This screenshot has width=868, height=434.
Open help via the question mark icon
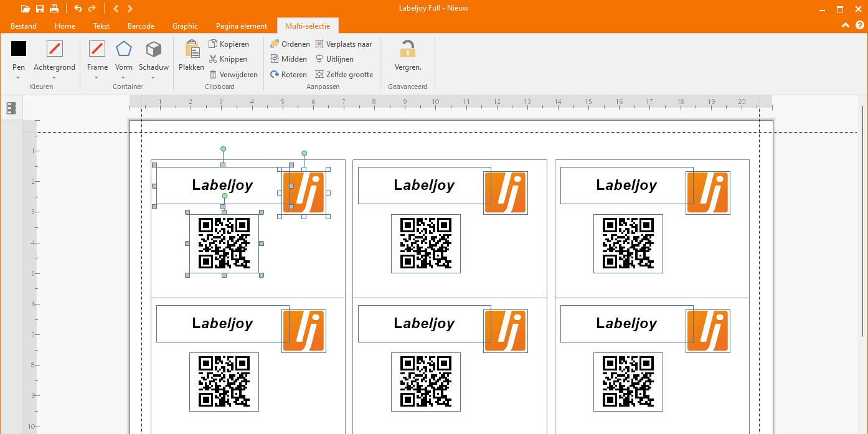[x=860, y=26]
